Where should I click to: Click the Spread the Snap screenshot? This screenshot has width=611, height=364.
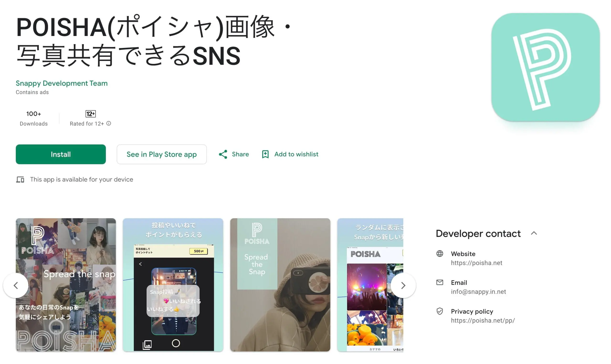pos(280,285)
